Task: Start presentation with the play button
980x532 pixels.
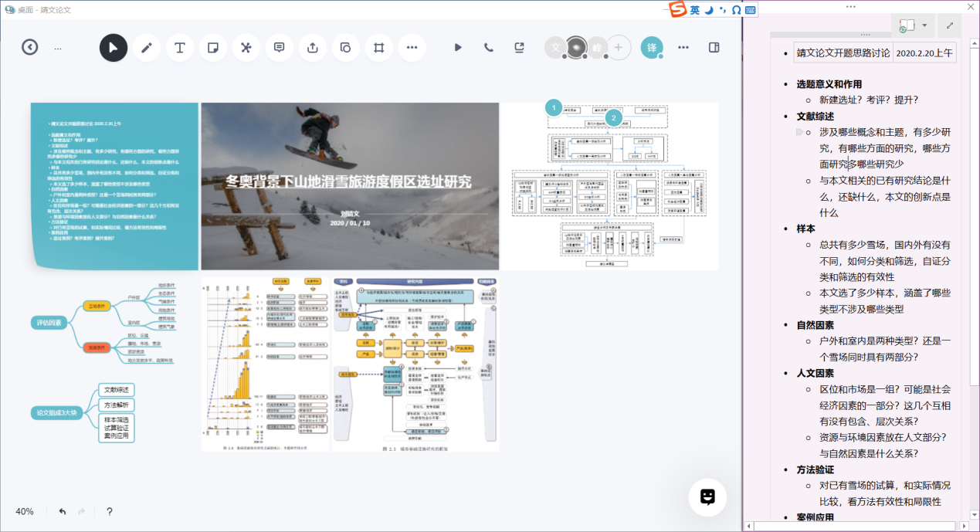Action: (458, 48)
